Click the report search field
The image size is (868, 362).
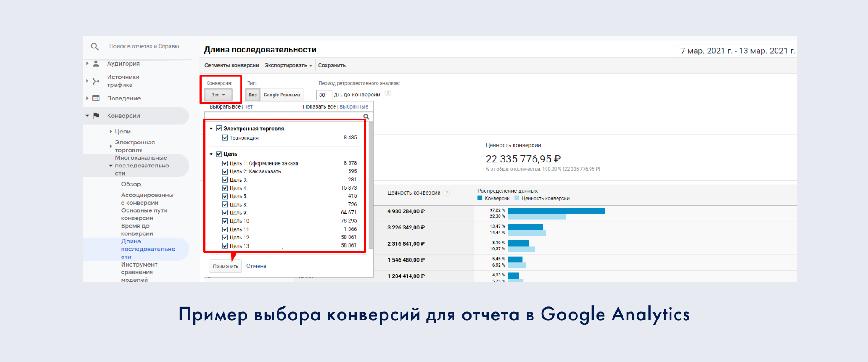tap(144, 47)
